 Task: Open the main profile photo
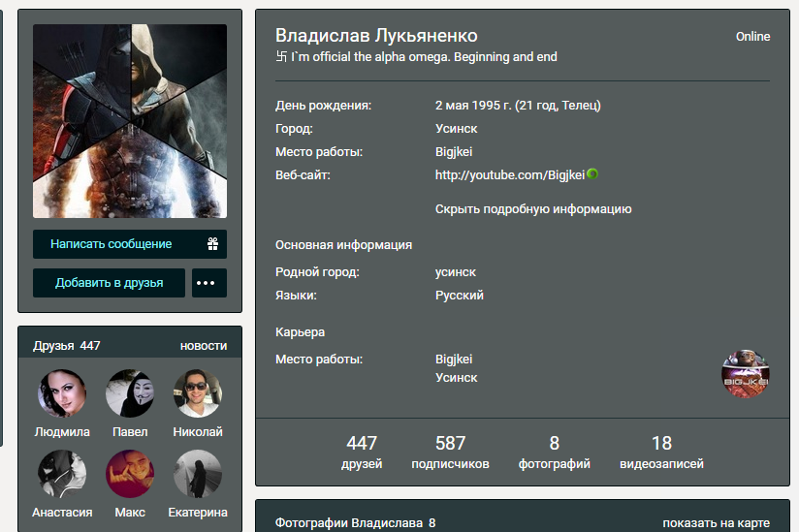pyautogui.click(x=130, y=121)
